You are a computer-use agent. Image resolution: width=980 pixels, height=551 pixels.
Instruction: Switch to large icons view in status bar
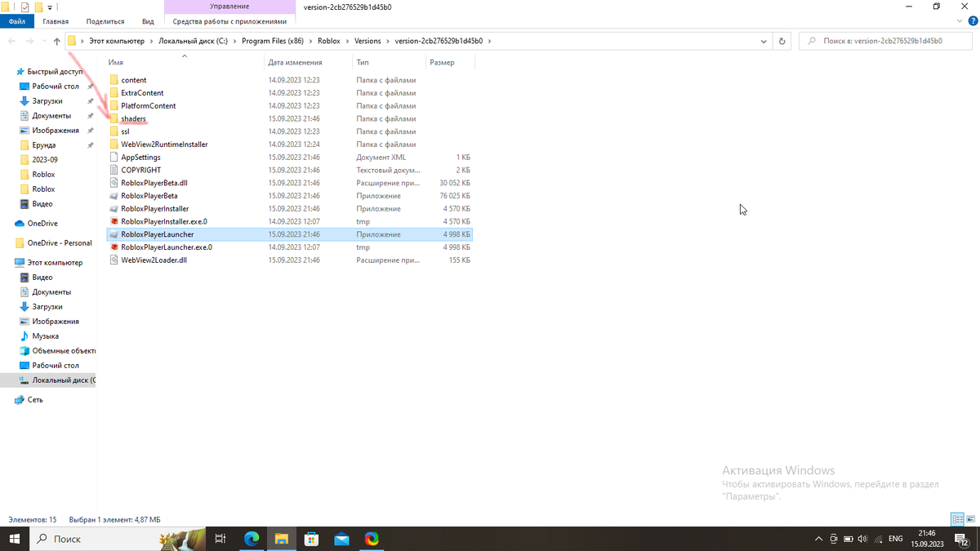971,519
